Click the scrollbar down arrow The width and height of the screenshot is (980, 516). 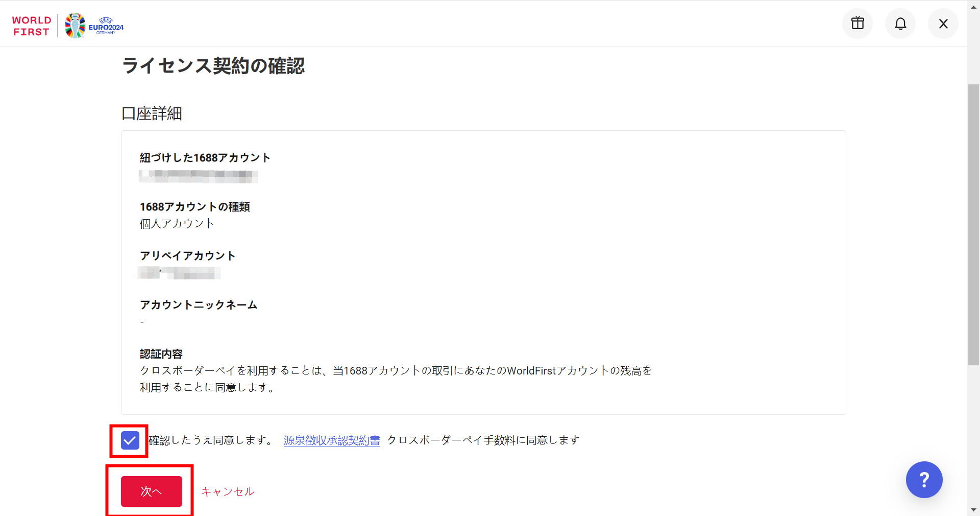(973, 509)
